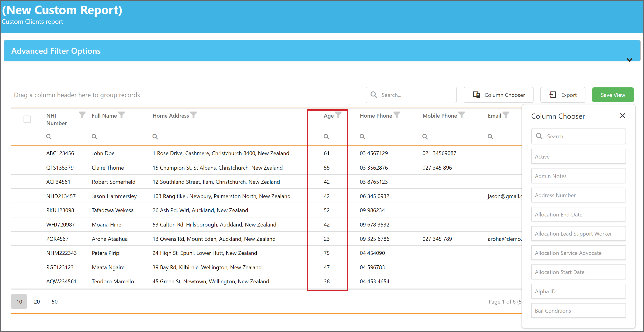Export the report data
Image resolution: width=644 pixels, height=332 pixels.
[563, 95]
